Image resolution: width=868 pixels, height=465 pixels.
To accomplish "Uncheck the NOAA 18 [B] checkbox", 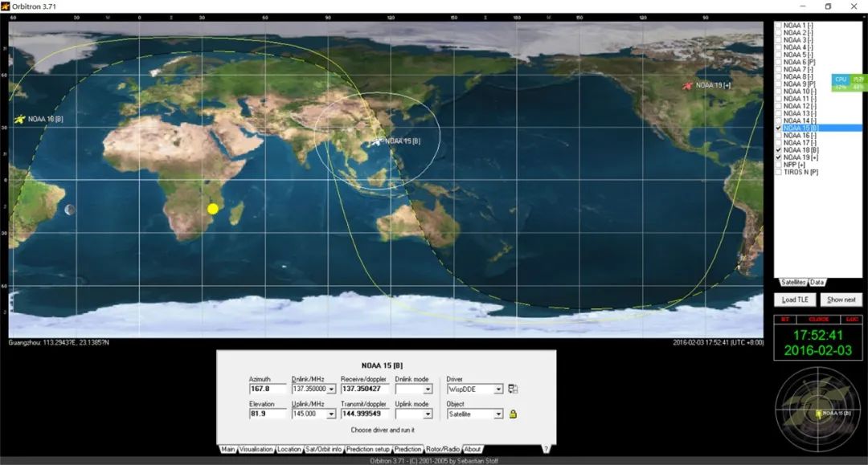I will 779,150.
